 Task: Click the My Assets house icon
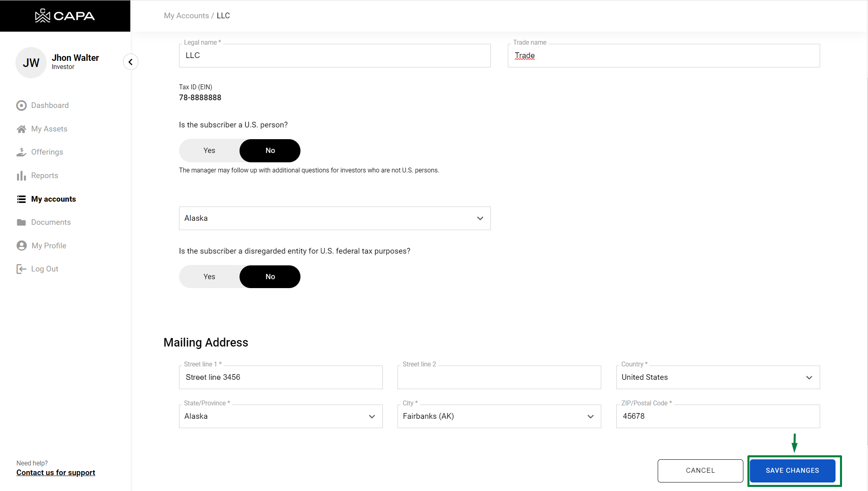(22, 129)
